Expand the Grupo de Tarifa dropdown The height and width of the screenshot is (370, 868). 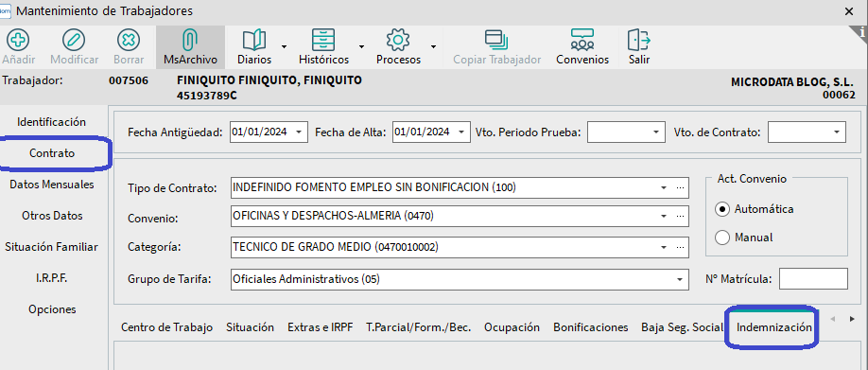679,280
